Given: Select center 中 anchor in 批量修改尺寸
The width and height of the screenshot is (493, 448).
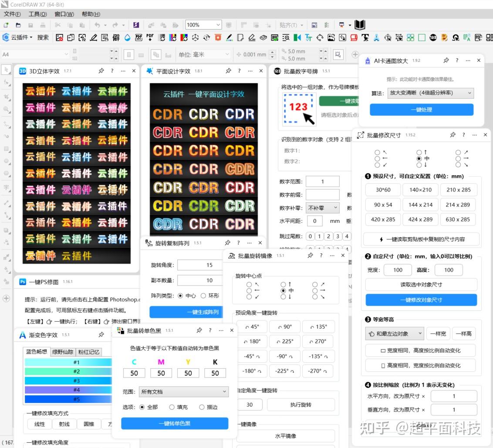Looking at the screenshot, I should pyautogui.click(x=419, y=158).
